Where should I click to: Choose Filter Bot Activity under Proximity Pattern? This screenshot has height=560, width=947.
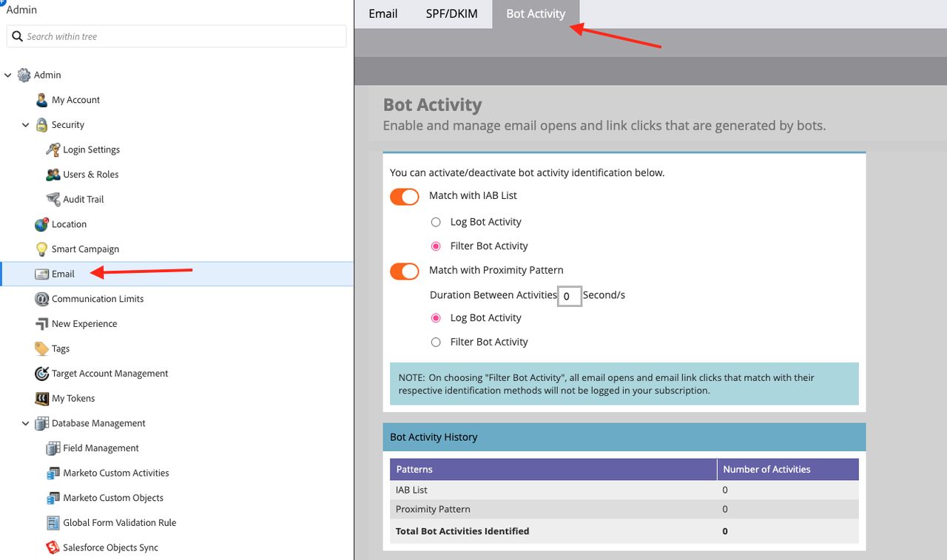coord(436,342)
